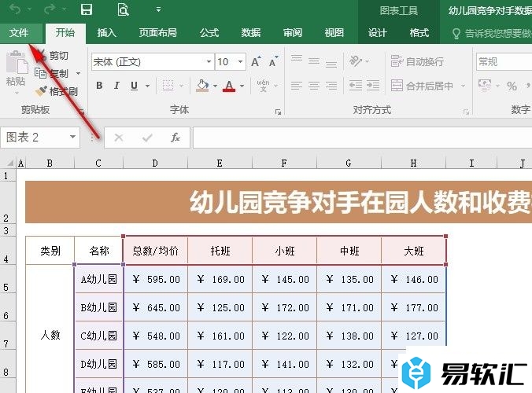Click the Decrease Font Size icon

(272, 61)
